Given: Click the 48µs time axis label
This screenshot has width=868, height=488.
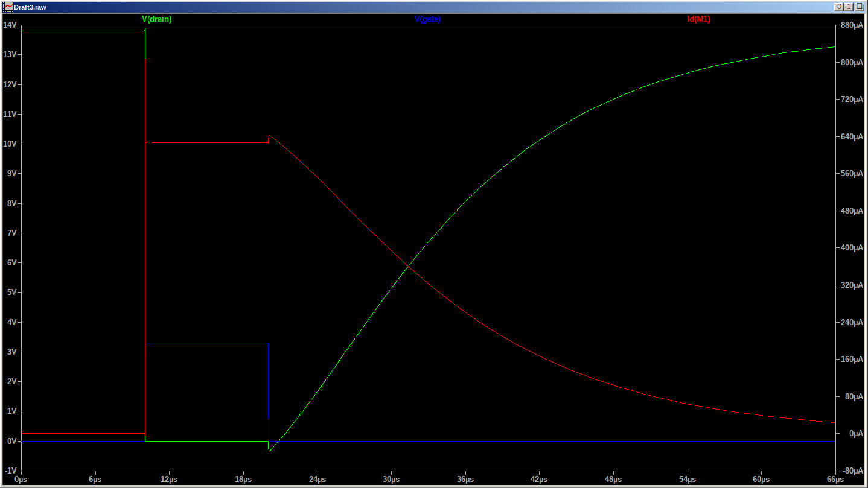Looking at the screenshot, I should (x=613, y=480).
